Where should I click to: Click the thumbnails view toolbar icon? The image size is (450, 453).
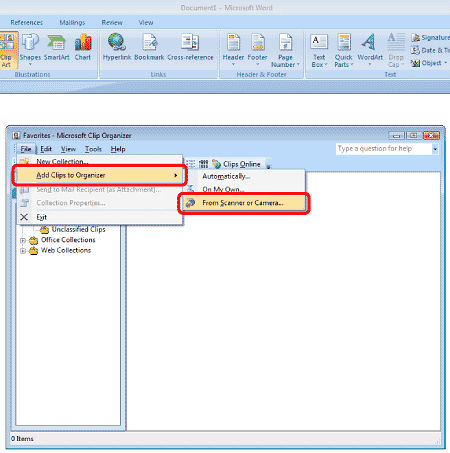[x=204, y=164]
